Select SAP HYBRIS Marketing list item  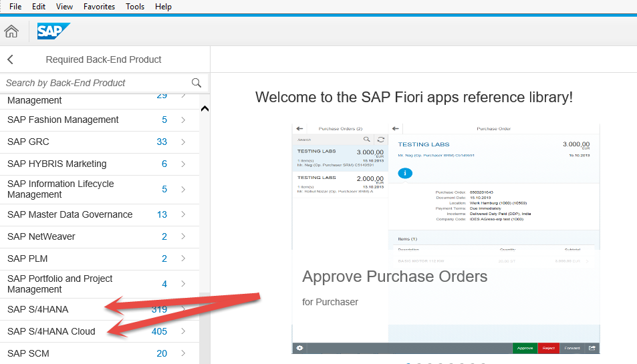100,164
